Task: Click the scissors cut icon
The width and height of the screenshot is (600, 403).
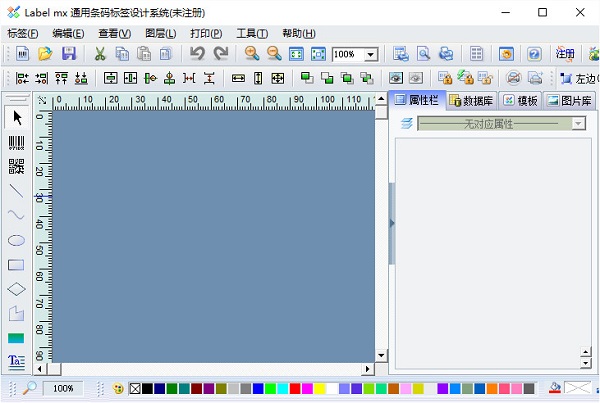Action: point(100,54)
